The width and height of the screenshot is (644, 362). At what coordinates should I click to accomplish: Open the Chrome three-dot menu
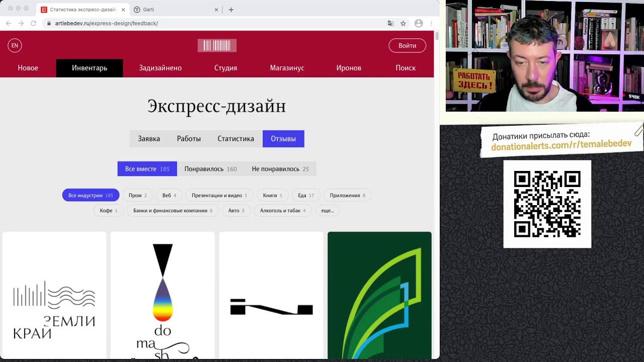click(x=431, y=23)
